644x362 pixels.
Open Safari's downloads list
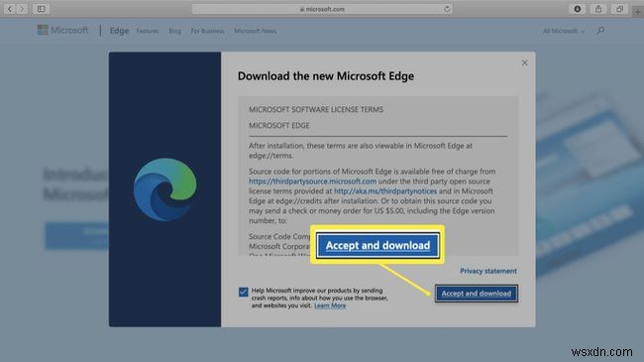(577, 9)
